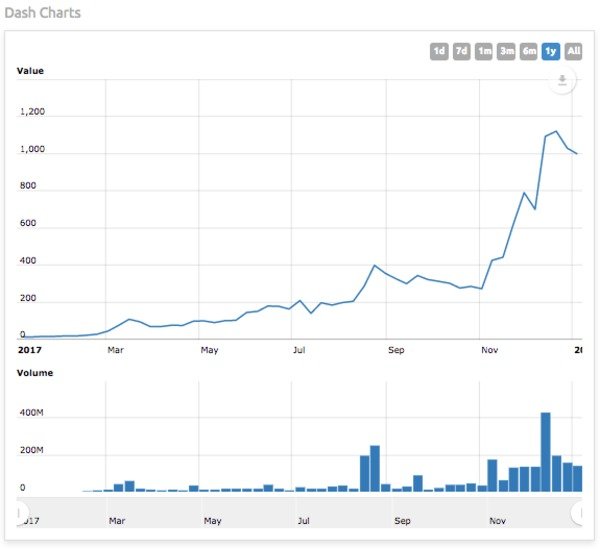The image size is (600, 549).
Task: Select the active 1y range button
Action: (551, 51)
